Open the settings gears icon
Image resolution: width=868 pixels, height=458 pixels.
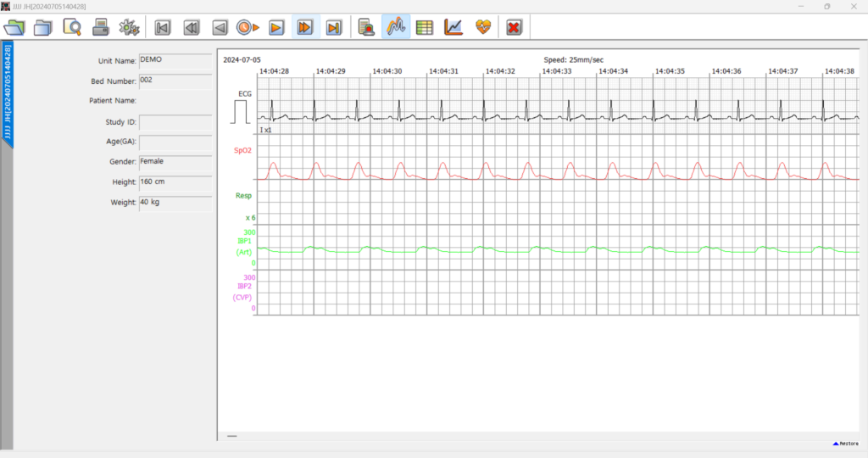click(x=129, y=27)
